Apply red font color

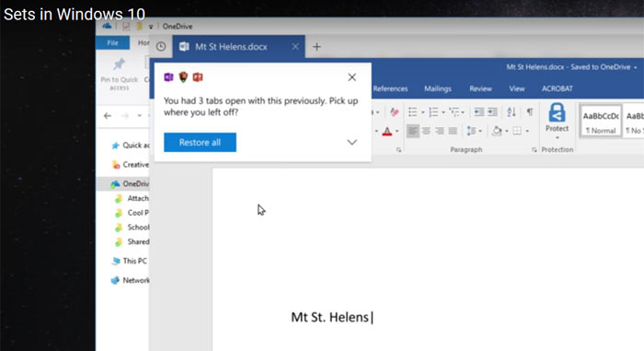tap(387, 132)
